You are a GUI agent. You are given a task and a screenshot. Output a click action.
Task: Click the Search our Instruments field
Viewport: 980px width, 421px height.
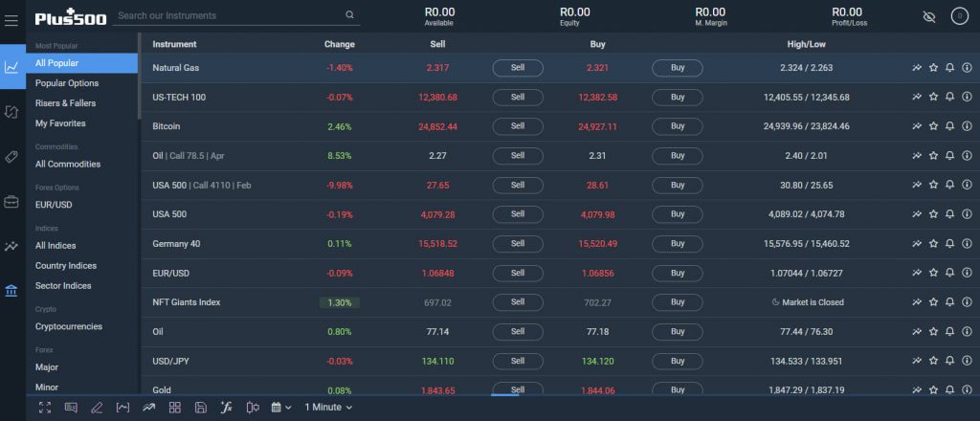[x=236, y=15]
